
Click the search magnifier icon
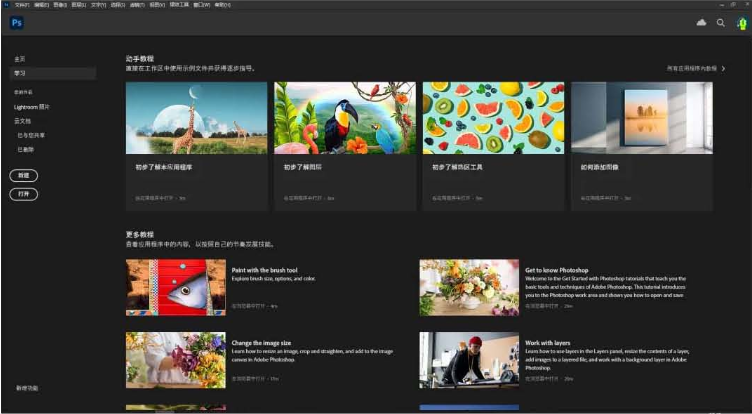tap(720, 22)
